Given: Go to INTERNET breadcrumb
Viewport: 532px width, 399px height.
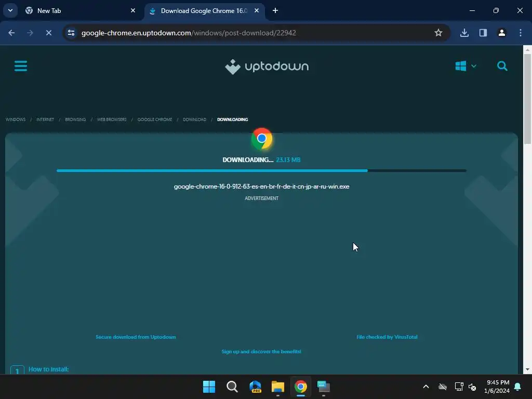Looking at the screenshot, I should 45,119.
